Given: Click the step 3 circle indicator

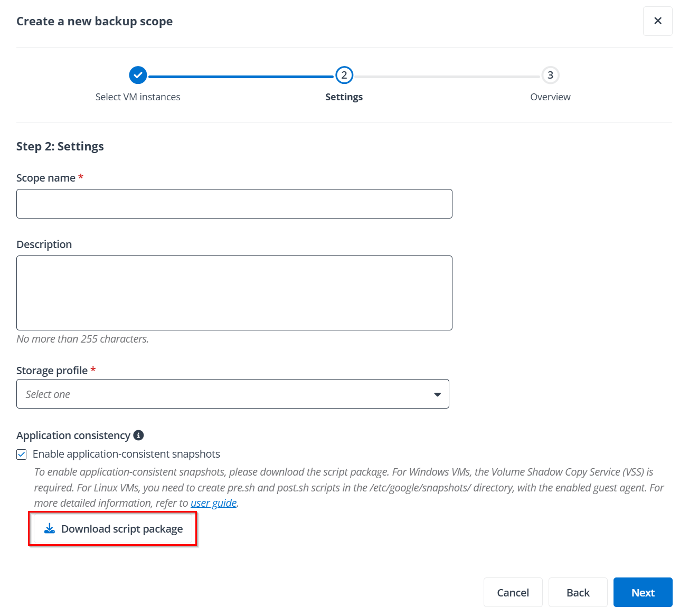Looking at the screenshot, I should [x=550, y=75].
